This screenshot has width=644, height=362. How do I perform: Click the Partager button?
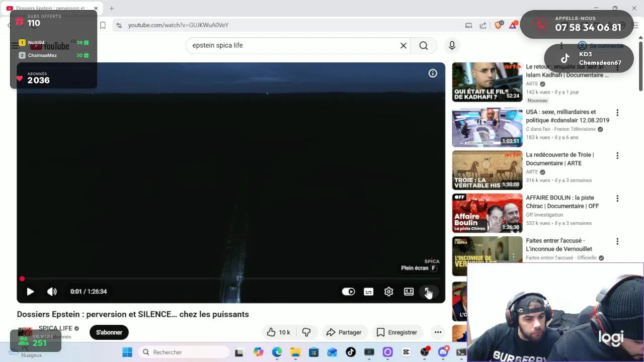pyautogui.click(x=344, y=332)
